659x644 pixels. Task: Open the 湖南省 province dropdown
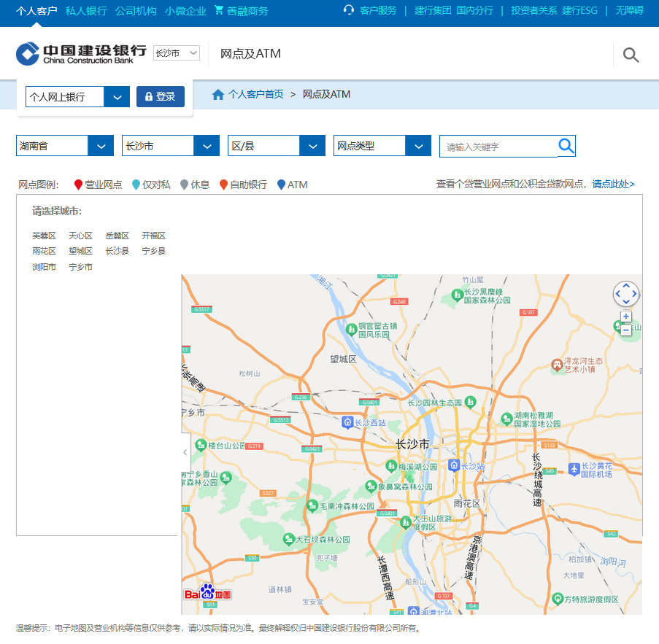point(65,146)
